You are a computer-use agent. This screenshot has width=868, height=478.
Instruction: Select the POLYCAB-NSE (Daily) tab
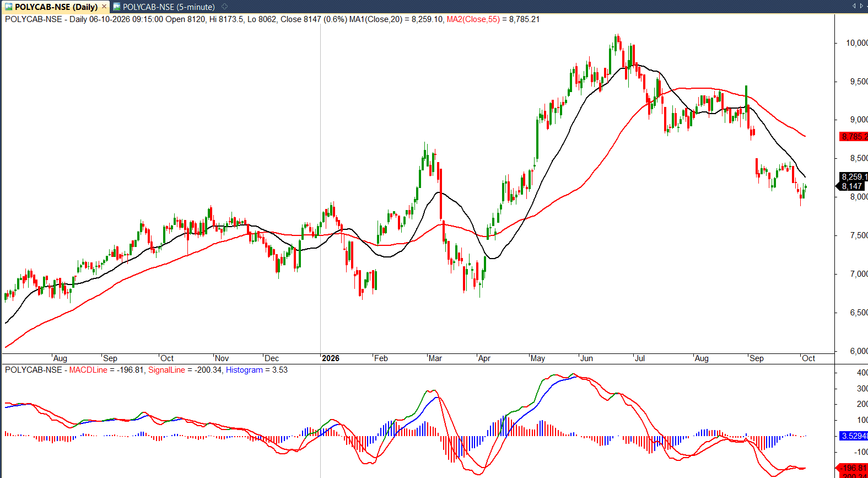56,7
